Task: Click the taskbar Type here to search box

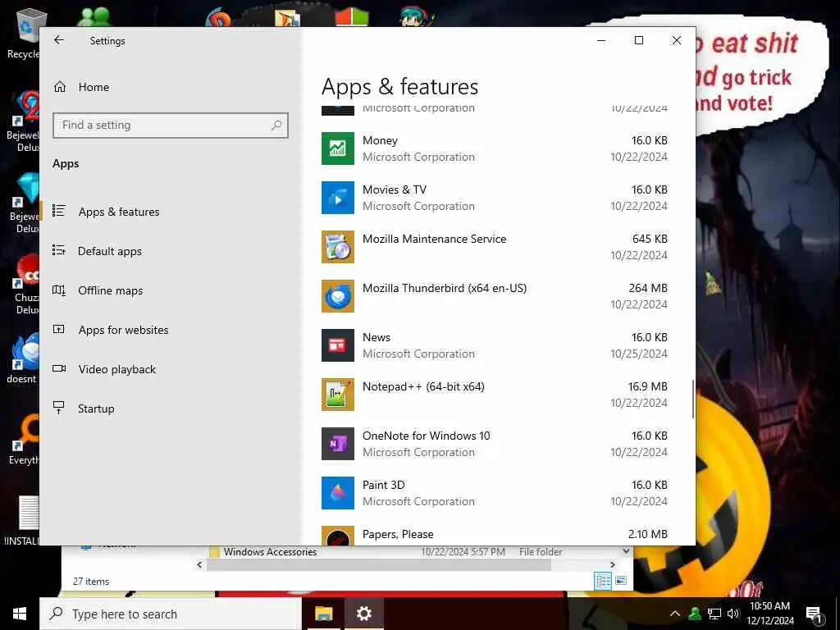Action: [171, 614]
